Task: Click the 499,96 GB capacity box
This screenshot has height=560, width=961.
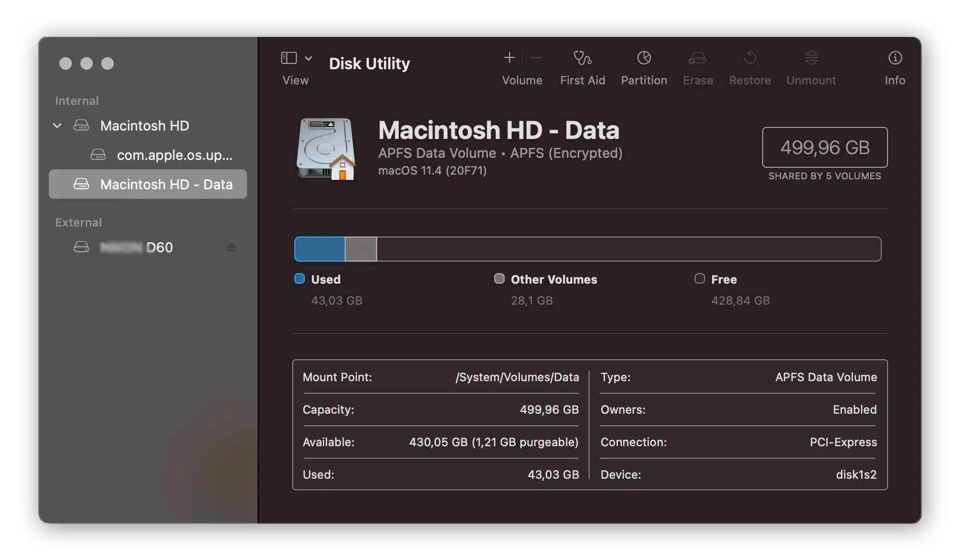Action: point(825,147)
